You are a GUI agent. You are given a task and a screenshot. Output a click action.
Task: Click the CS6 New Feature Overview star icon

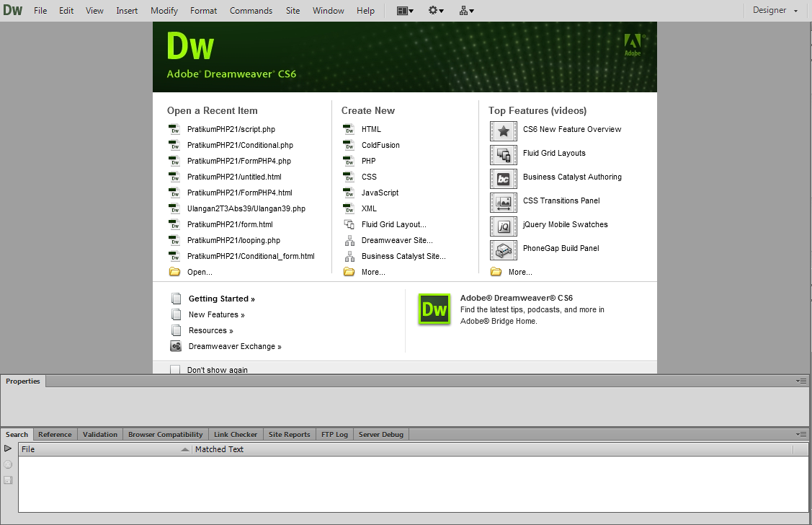pyautogui.click(x=504, y=131)
